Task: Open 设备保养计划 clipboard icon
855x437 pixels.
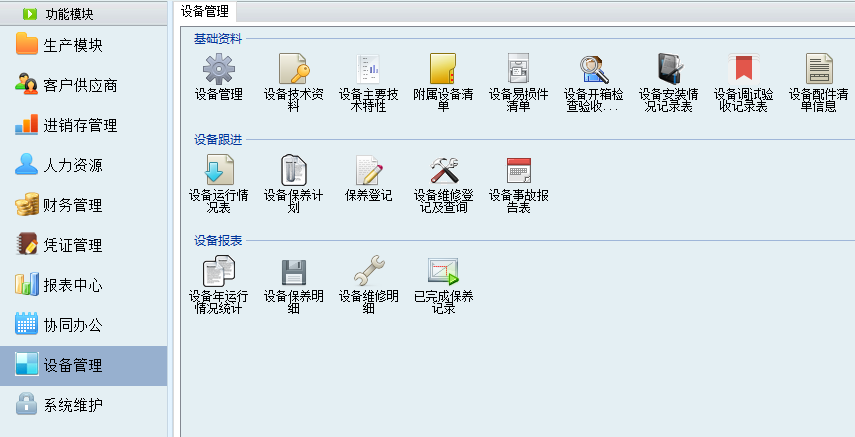Action: coord(293,170)
